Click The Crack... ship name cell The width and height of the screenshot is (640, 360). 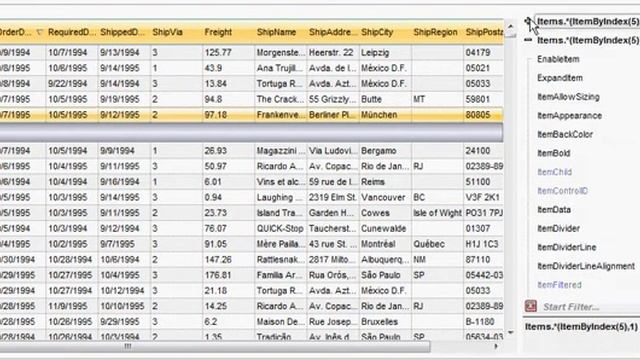pos(280,99)
